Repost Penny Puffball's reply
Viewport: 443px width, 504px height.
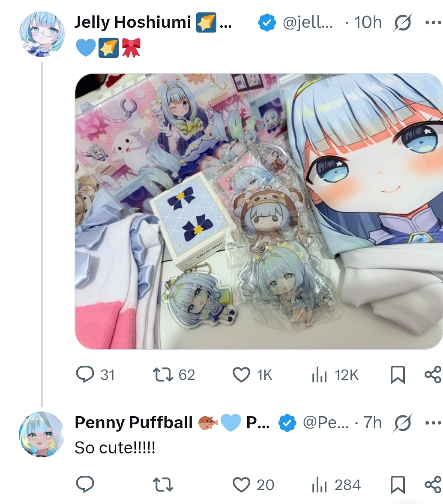tap(162, 485)
